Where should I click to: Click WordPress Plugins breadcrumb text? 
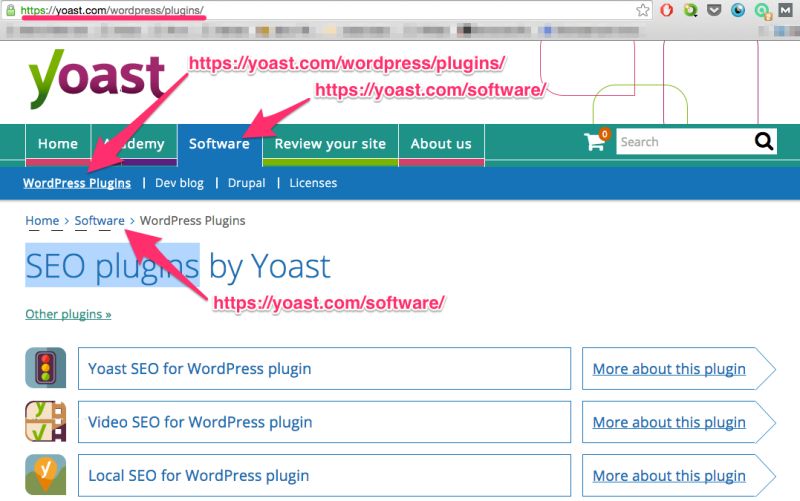pyautogui.click(x=192, y=221)
